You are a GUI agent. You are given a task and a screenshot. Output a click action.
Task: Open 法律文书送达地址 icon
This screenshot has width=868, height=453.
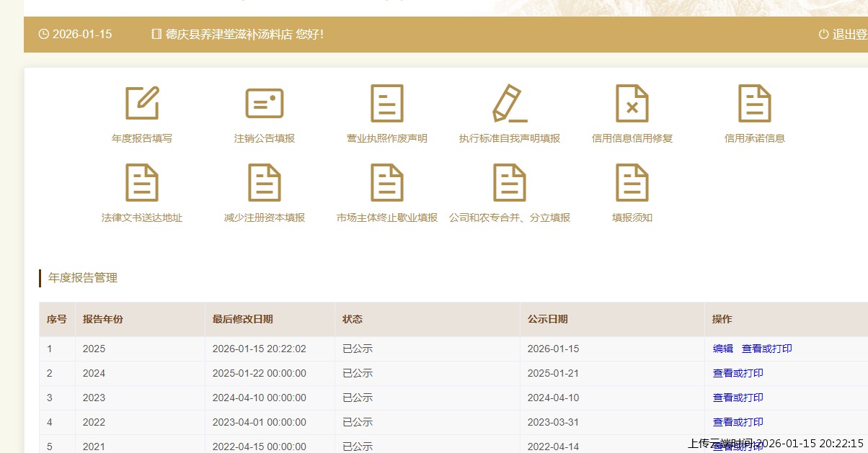[142, 183]
